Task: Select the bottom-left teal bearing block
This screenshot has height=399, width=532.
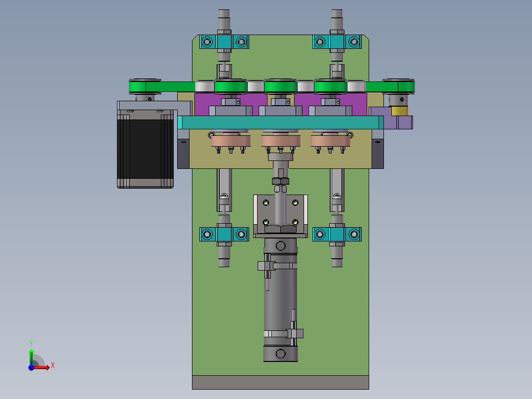Action: [x=224, y=234]
